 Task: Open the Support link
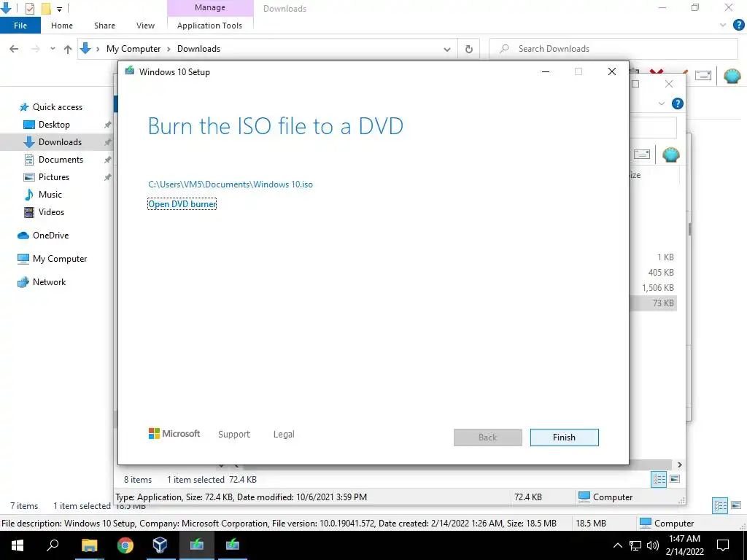pos(234,435)
